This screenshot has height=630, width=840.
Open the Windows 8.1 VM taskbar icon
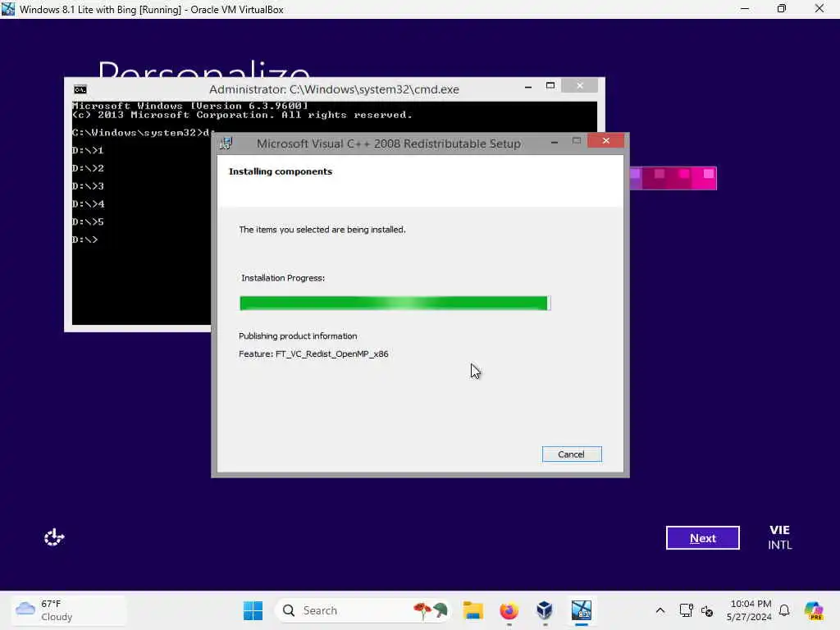582,610
